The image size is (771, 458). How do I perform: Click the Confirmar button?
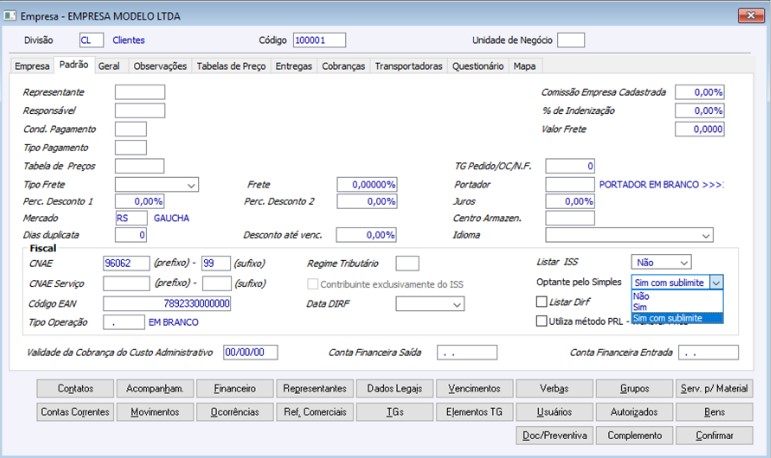pos(714,435)
